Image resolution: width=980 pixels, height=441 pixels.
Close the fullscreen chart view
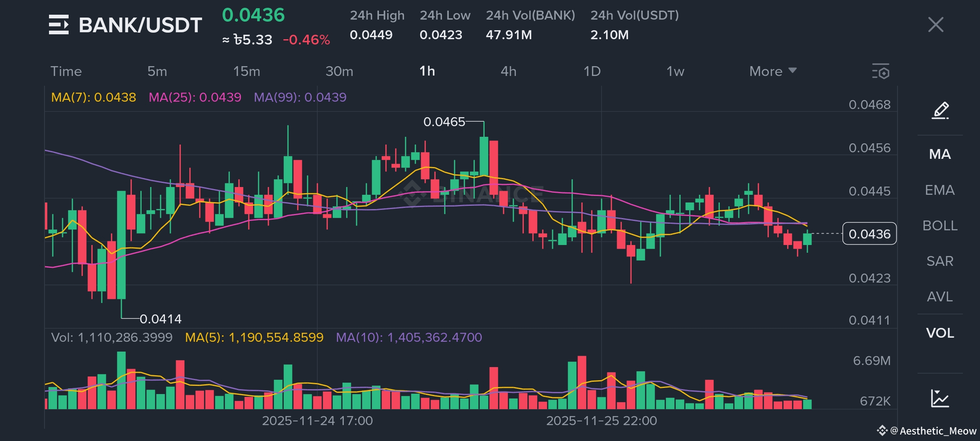click(935, 24)
